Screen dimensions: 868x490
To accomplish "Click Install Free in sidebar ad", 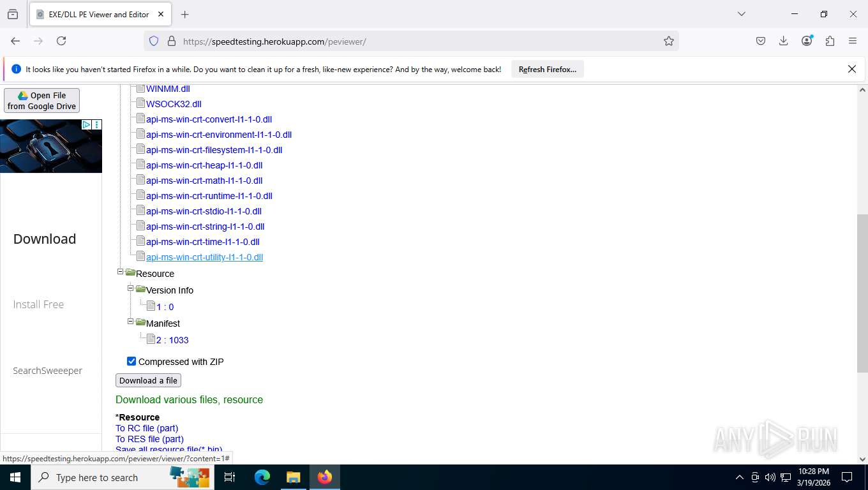I will pyautogui.click(x=38, y=304).
